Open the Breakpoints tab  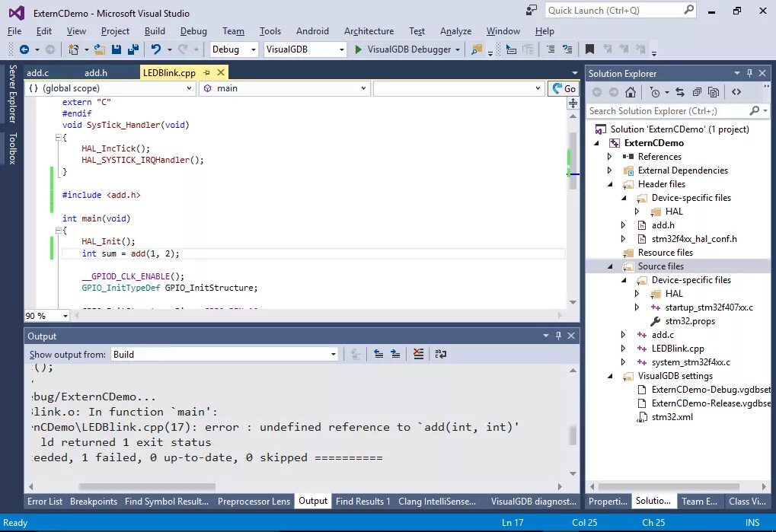(x=94, y=502)
